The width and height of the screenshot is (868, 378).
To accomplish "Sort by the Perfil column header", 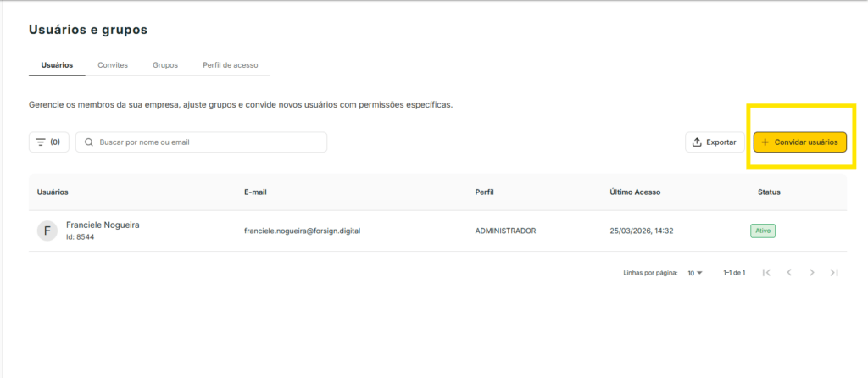I will point(485,192).
